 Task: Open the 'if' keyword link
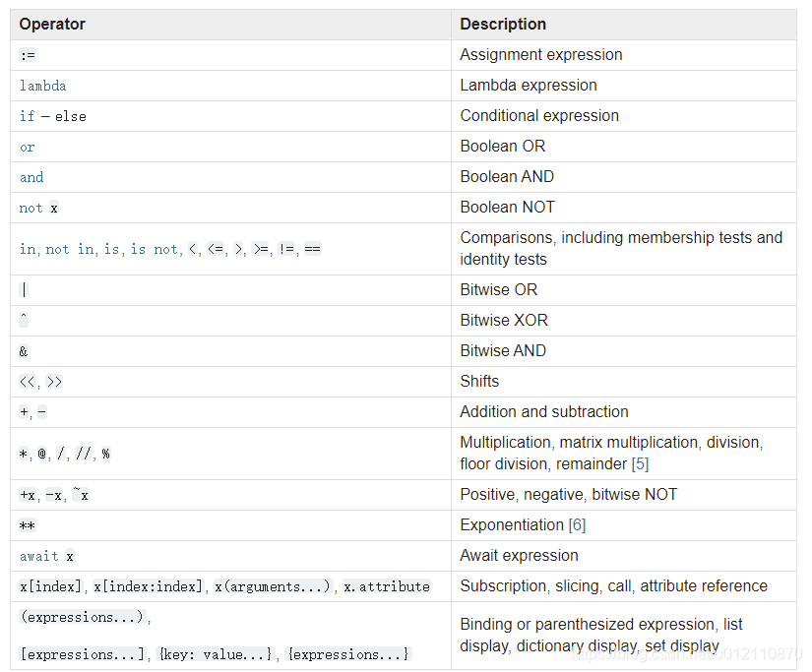pos(27,116)
